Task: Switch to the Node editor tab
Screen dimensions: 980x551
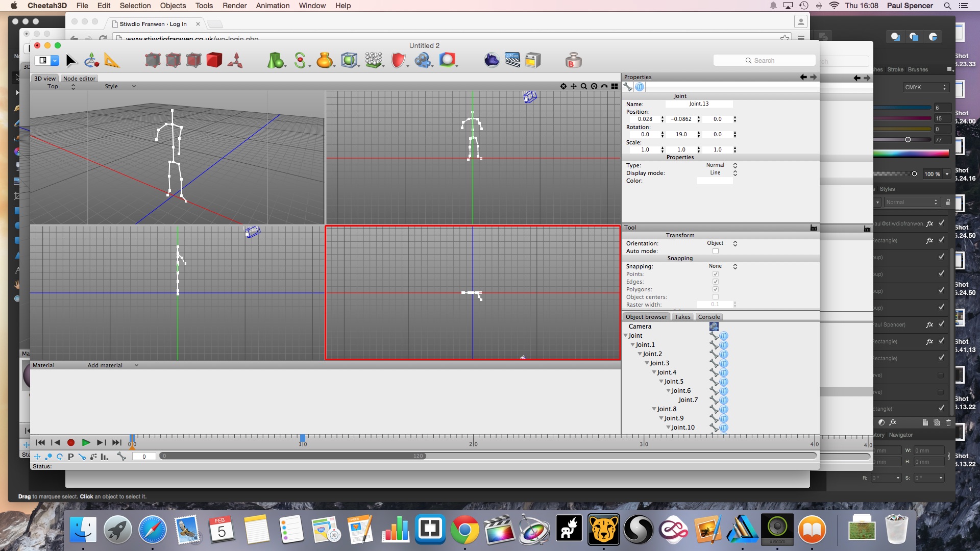Action: point(79,79)
